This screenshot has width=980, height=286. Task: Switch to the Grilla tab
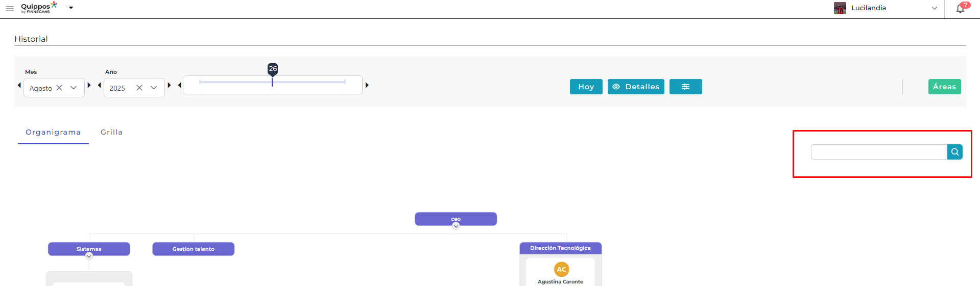point(111,132)
